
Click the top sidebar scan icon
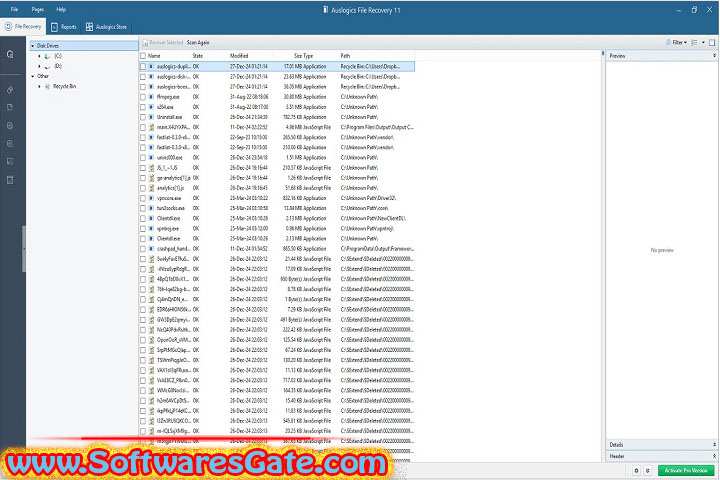[x=10, y=55]
